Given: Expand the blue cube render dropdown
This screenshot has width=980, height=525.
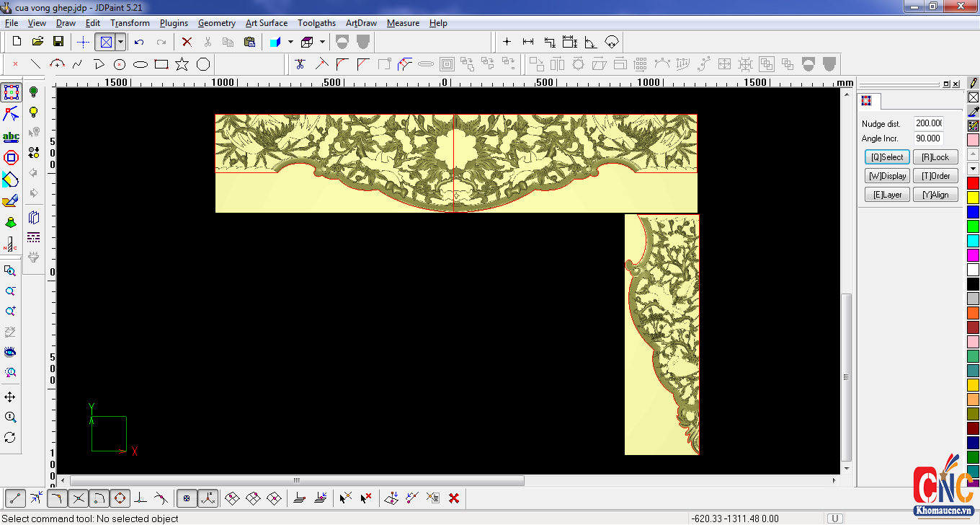Looking at the screenshot, I should 290,42.
